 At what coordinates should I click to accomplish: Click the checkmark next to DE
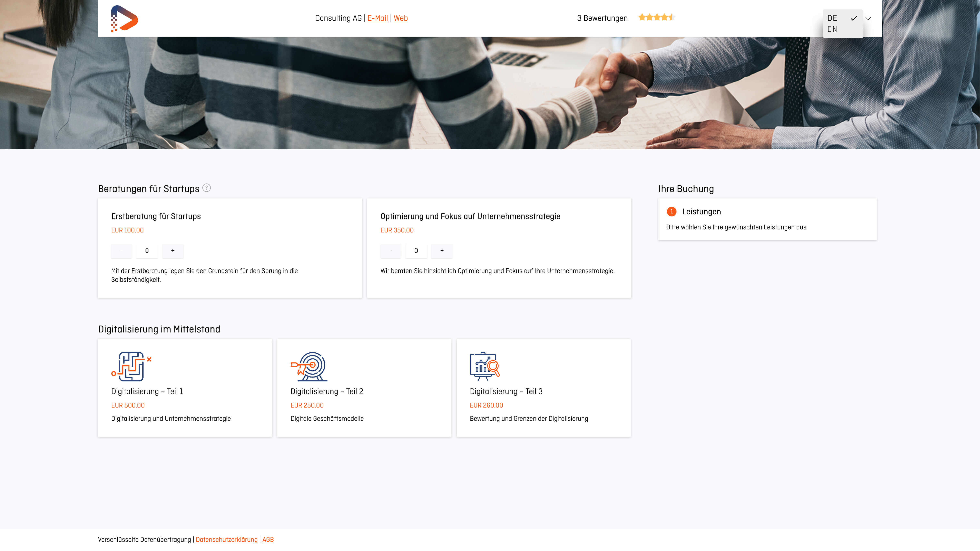854,18
